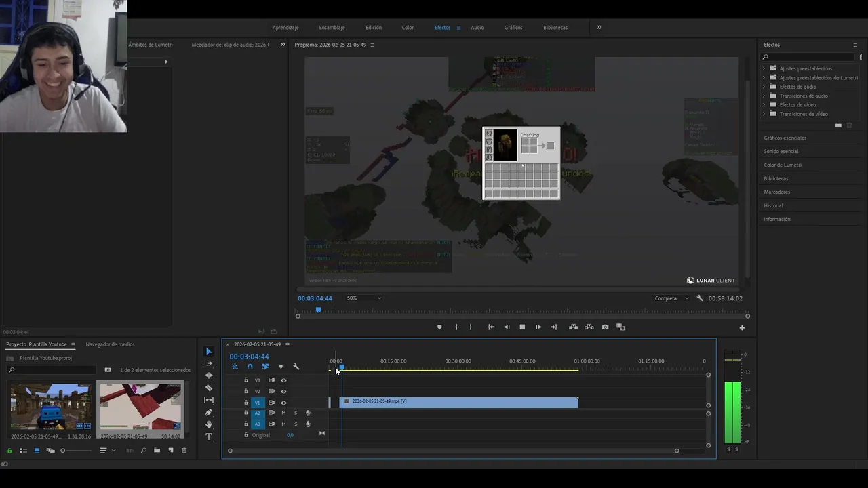The height and width of the screenshot is (488, 868).
Task: Expand the Efectos de vídeo folder
Action: click(x=764, y=104)
